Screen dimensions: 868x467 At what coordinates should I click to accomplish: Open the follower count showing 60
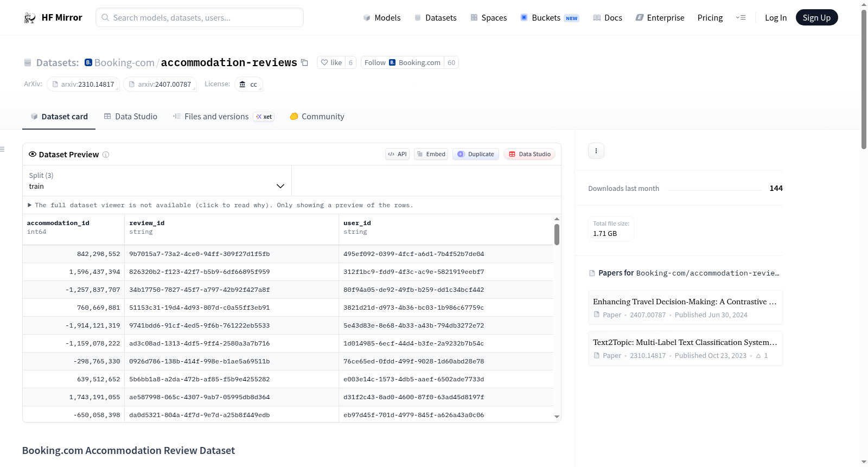tap(451, 63)
